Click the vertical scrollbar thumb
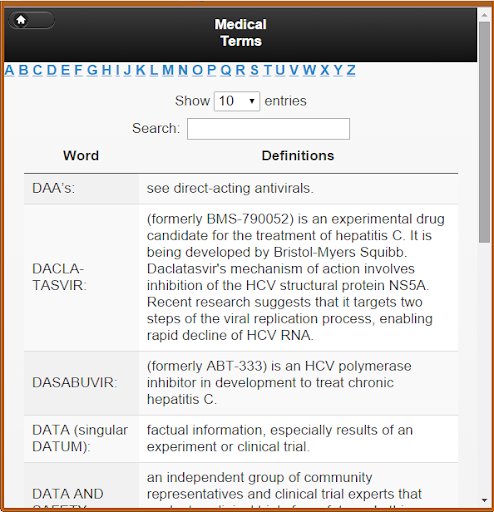This screenshot has height=512, width=494. (484, 132)
